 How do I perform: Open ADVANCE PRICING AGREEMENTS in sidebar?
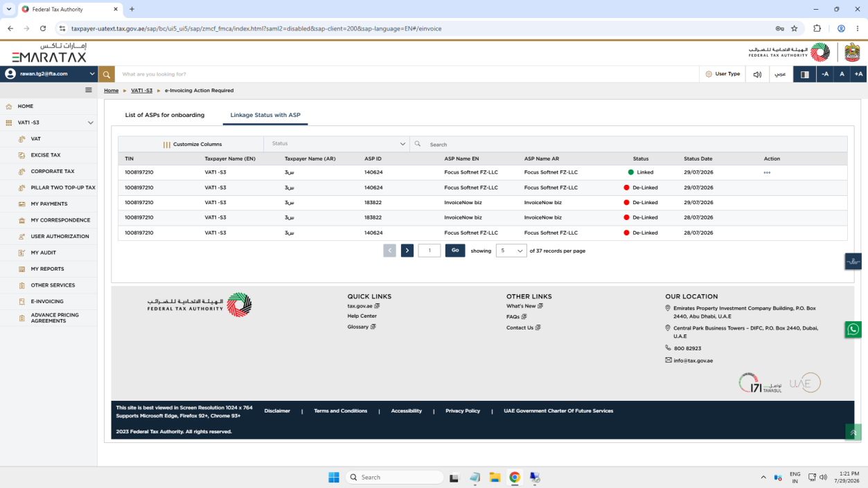(x=55, y=318)
